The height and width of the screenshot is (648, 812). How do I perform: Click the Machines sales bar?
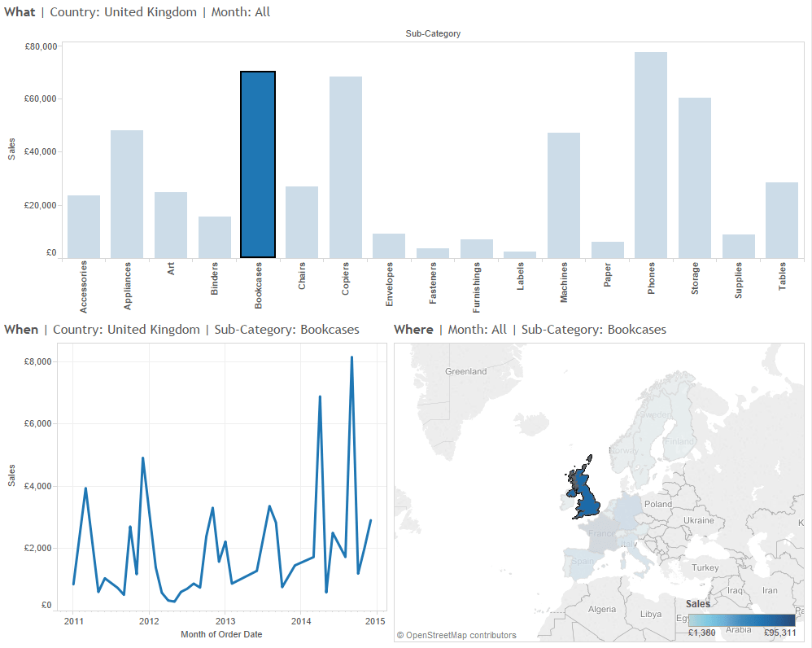pos(564,195)
